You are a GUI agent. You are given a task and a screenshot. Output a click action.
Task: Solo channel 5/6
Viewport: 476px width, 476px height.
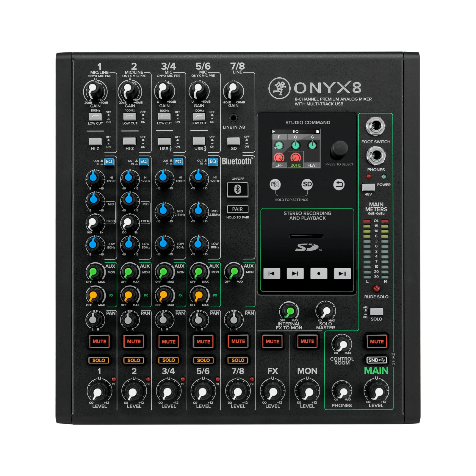coord(203,360)
